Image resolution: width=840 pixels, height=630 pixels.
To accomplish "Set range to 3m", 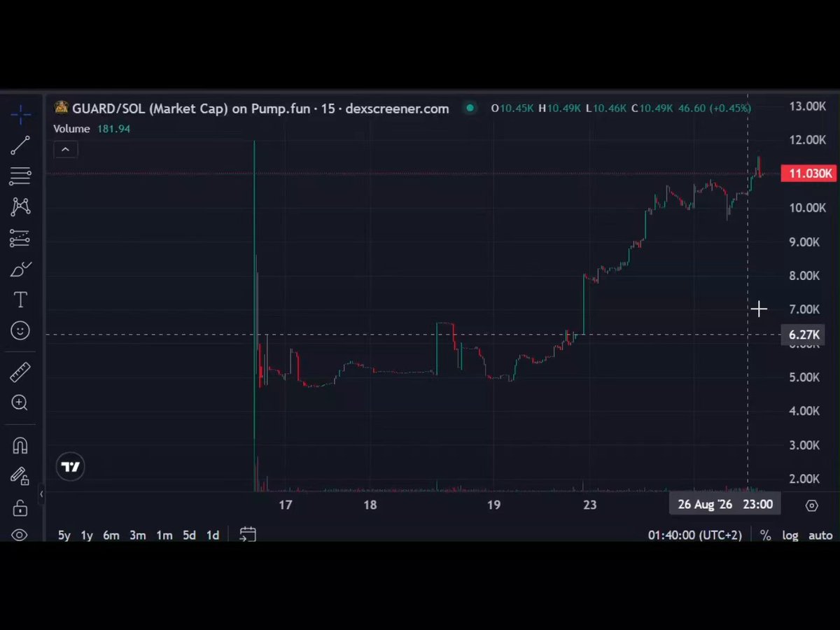I will tap(137, 535).
